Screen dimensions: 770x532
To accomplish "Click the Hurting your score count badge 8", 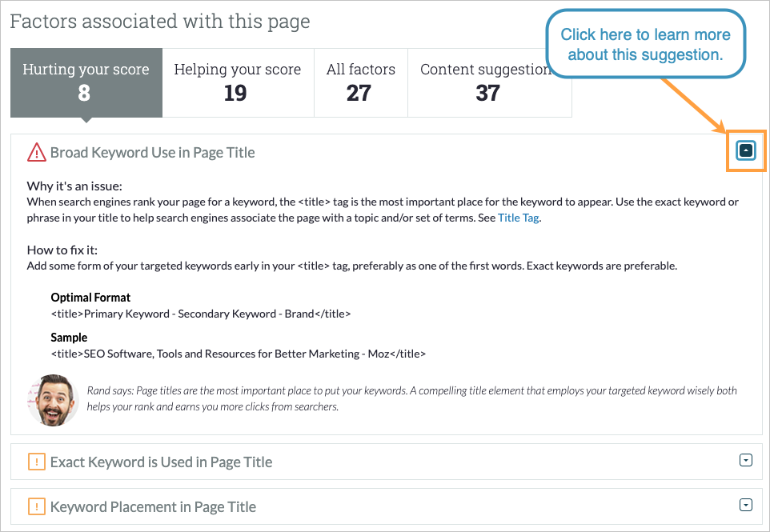I will coord(86,93).
